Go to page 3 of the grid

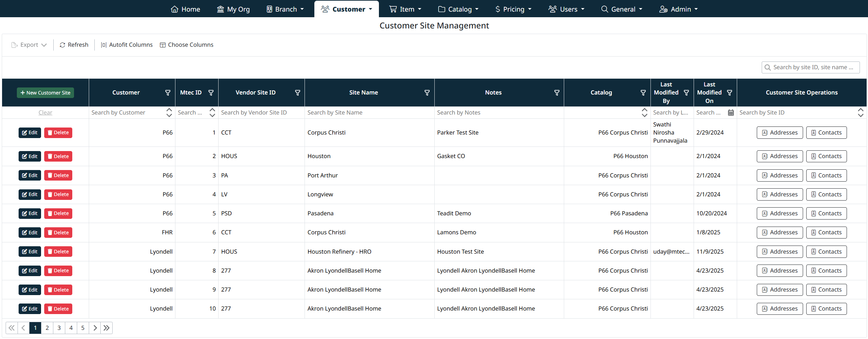pos(59,328)
